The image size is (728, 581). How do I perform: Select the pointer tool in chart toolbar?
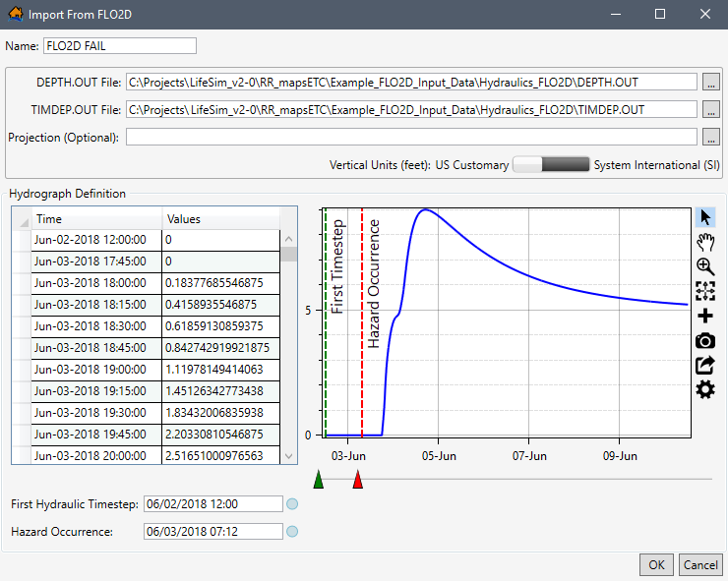click(x=705, y=217)
